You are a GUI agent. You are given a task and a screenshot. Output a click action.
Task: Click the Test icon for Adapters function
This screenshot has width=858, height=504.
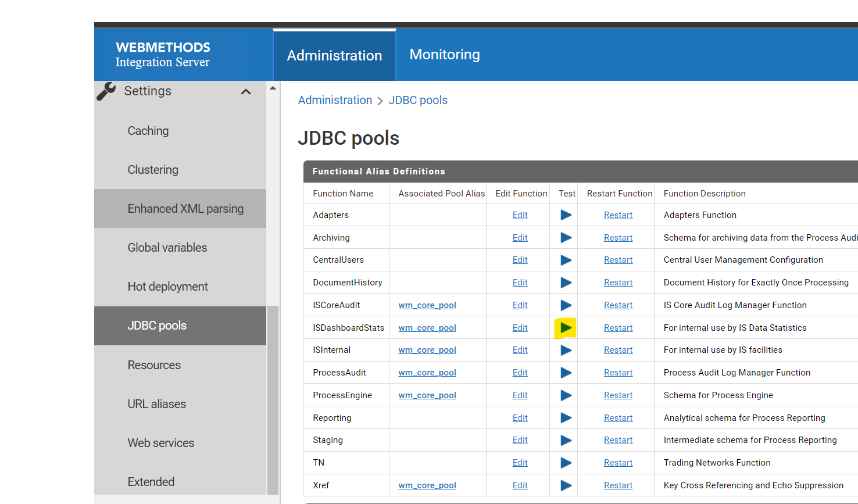coord(564,215)
